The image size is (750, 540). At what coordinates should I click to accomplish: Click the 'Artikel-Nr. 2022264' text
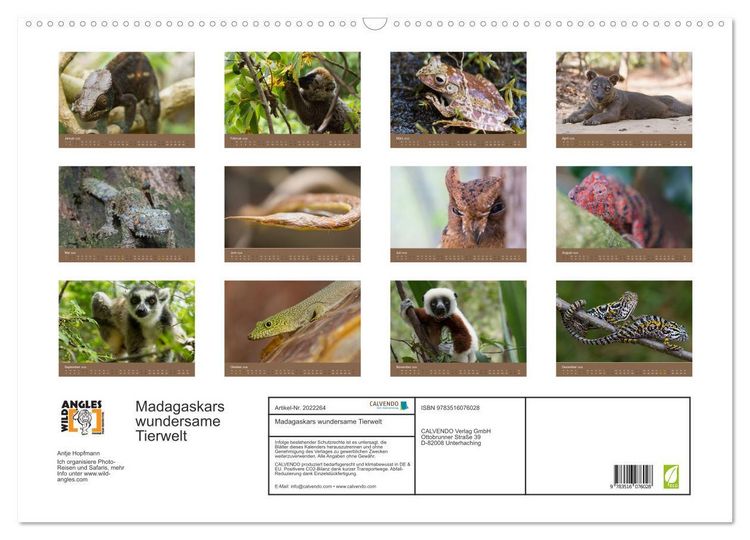(x=300, y=408)
